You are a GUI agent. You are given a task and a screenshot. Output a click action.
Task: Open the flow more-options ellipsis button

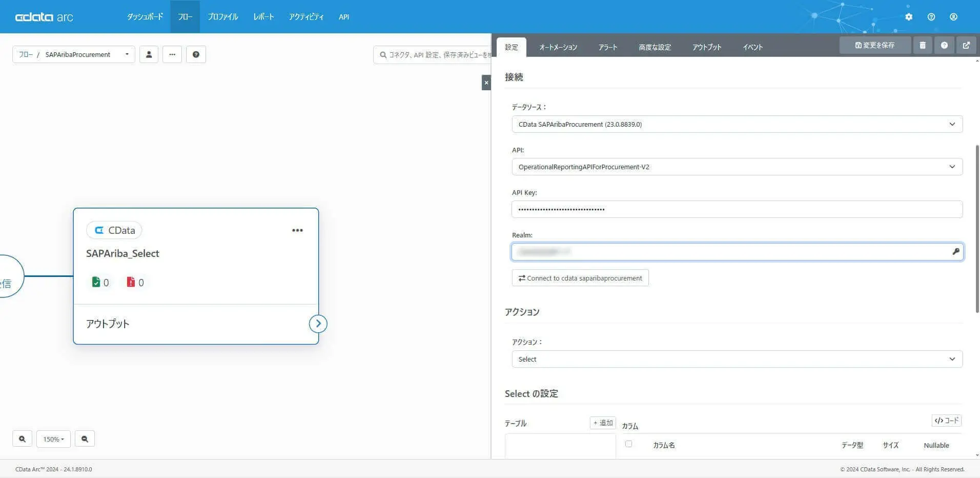coord(172,54)
